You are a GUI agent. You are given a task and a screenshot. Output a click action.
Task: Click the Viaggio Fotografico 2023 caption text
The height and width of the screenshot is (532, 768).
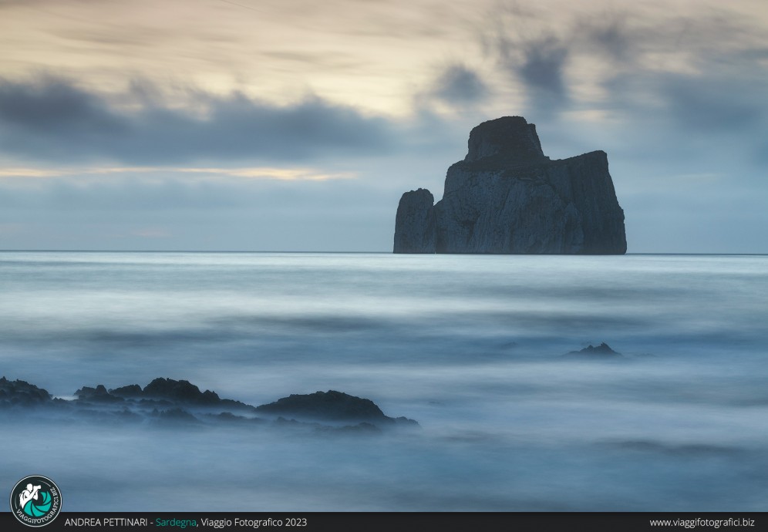pyautogui.click(x=254, y=522)
